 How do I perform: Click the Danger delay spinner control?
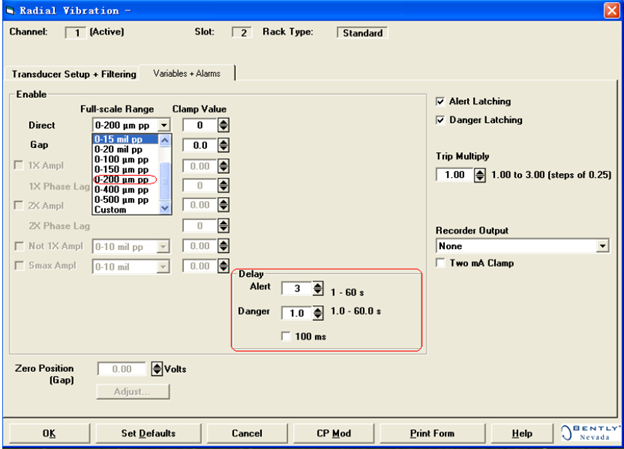pyautogui.click(x=318, y=313)
